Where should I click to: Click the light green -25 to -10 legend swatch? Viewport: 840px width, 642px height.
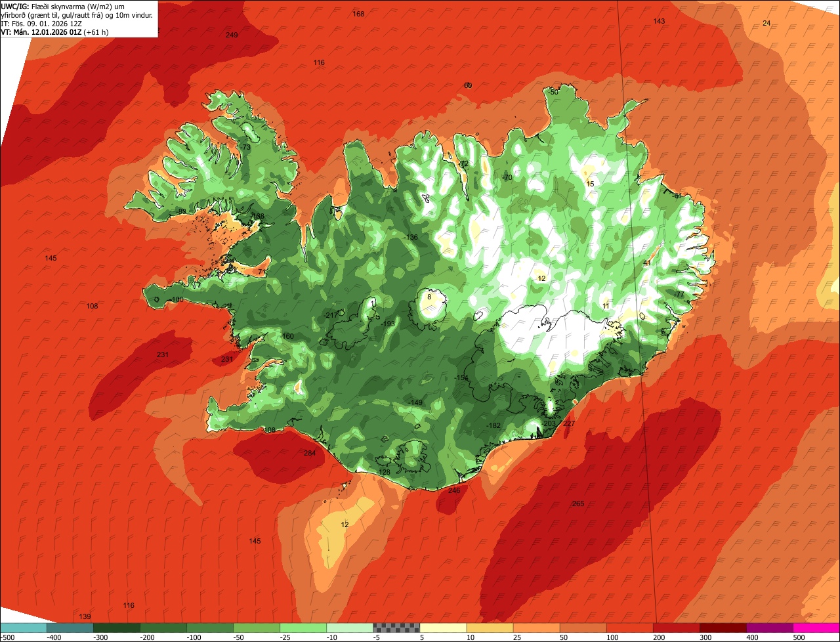pyautogui.click(x=303, y=628)
